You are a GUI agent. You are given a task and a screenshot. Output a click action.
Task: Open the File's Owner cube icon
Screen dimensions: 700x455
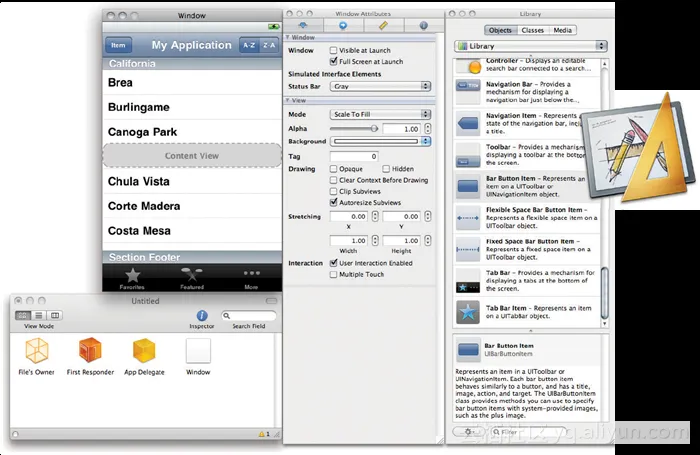click(37, 350)
